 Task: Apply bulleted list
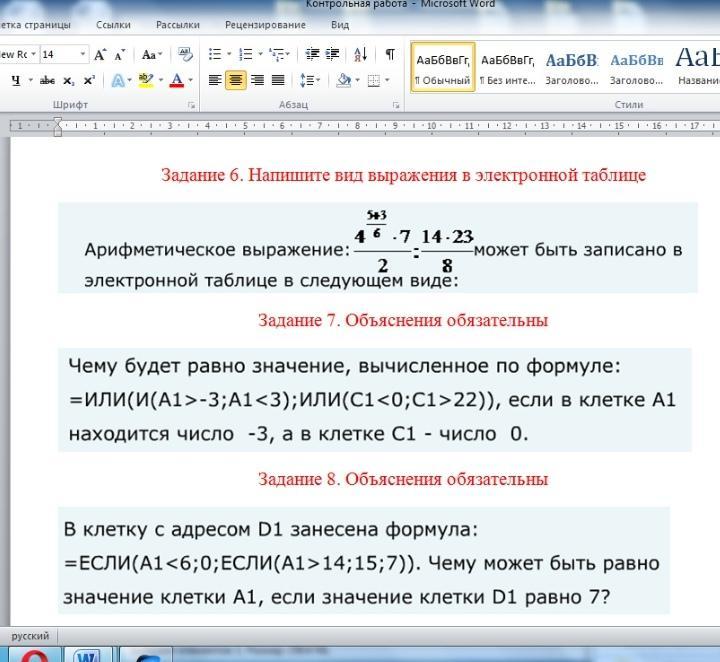(215, 54)
